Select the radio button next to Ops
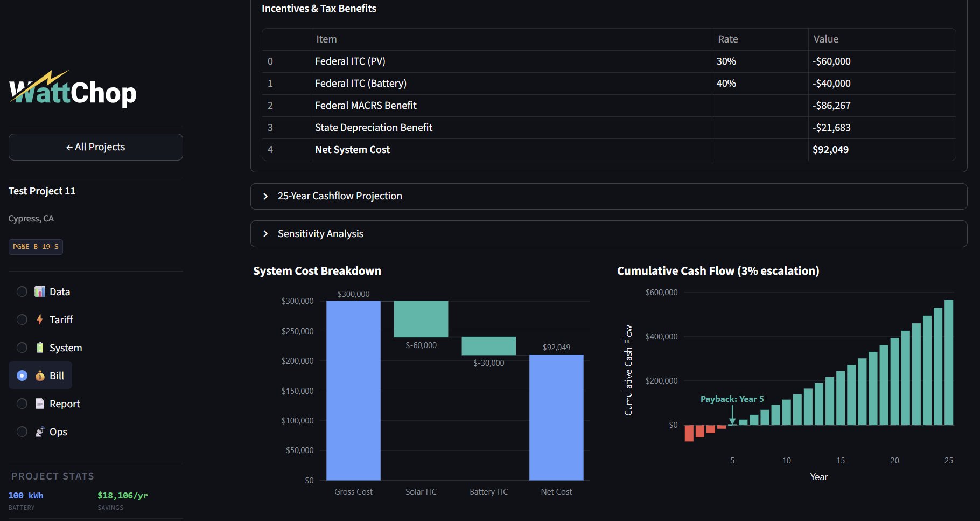 point(22,432)
